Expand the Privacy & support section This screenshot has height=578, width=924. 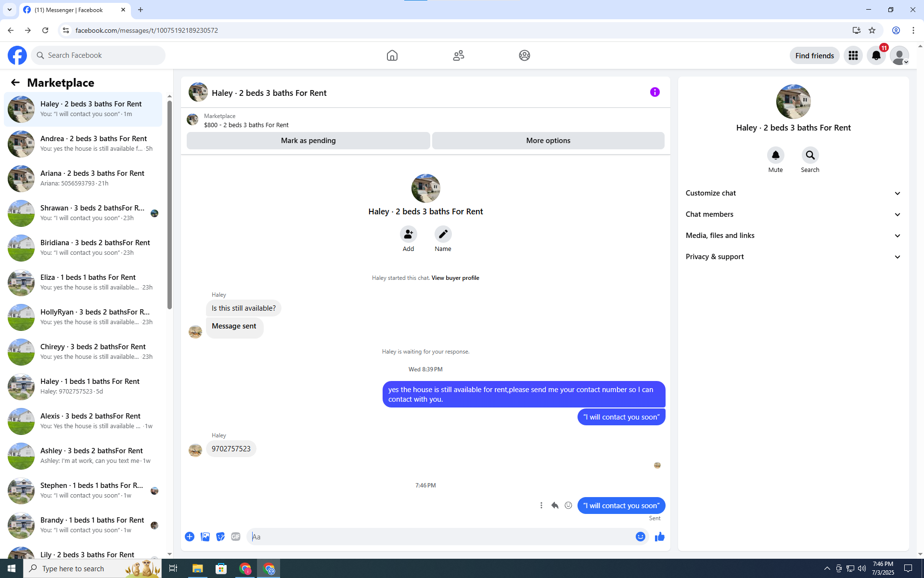click(x=793, y=257)
